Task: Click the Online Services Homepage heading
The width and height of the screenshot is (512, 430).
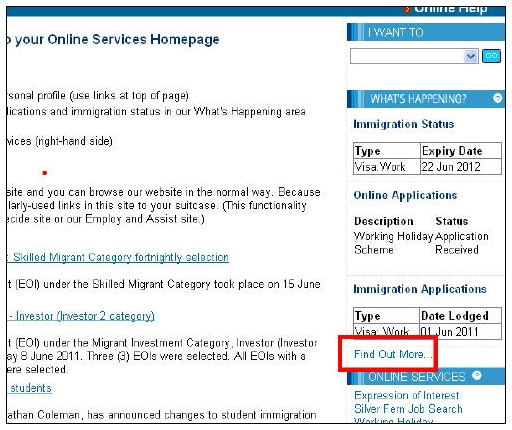Action: pyautogui.click(x=113, y=40)
